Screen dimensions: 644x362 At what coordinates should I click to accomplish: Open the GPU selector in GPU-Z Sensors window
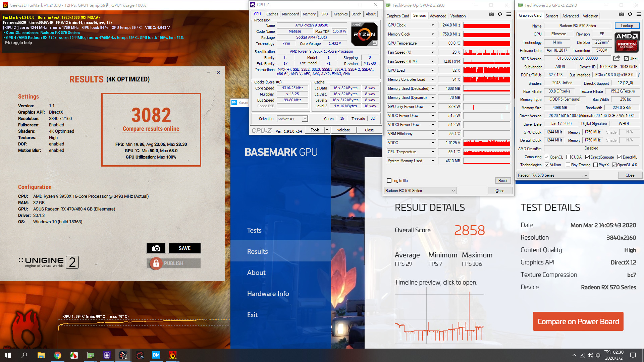[x=420, y=191]
